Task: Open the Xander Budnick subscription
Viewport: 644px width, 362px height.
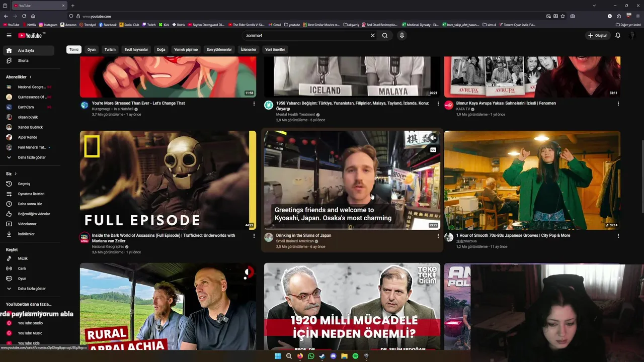Action: [28, 127]
